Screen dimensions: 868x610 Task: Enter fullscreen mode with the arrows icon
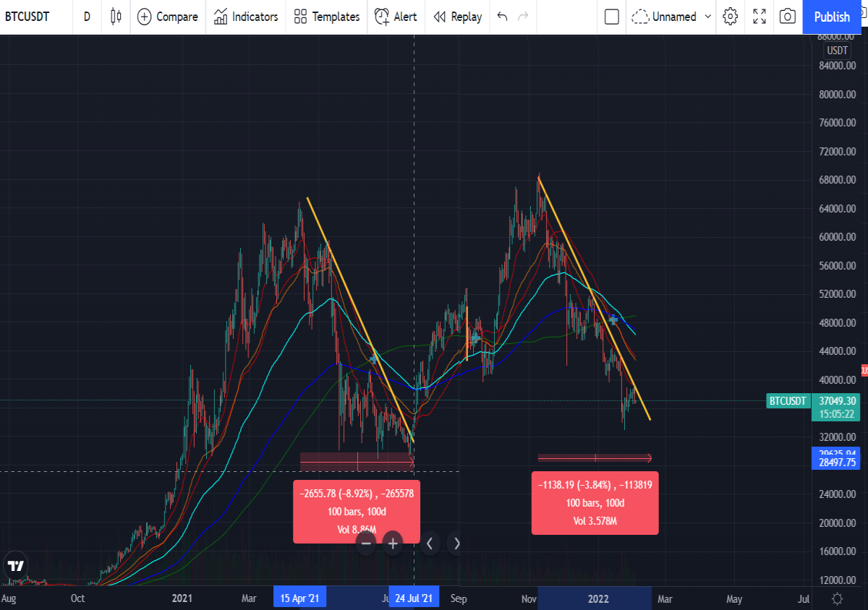coord(759,16)
